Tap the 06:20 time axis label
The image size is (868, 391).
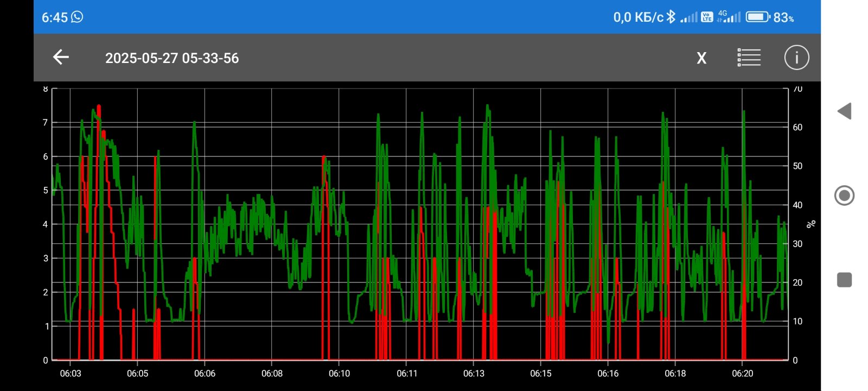pyautogui.click(x=743, y=374)
